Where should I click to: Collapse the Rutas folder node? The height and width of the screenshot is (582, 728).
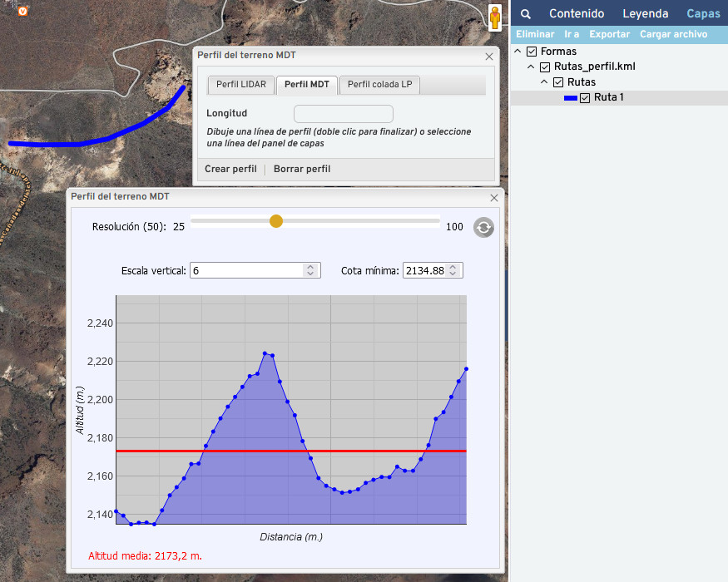[x=546, y=82]
